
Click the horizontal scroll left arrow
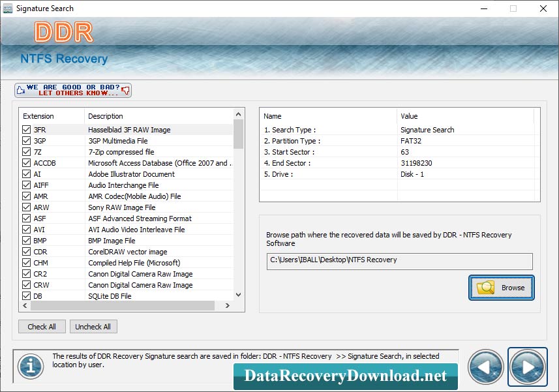point(25,305)
